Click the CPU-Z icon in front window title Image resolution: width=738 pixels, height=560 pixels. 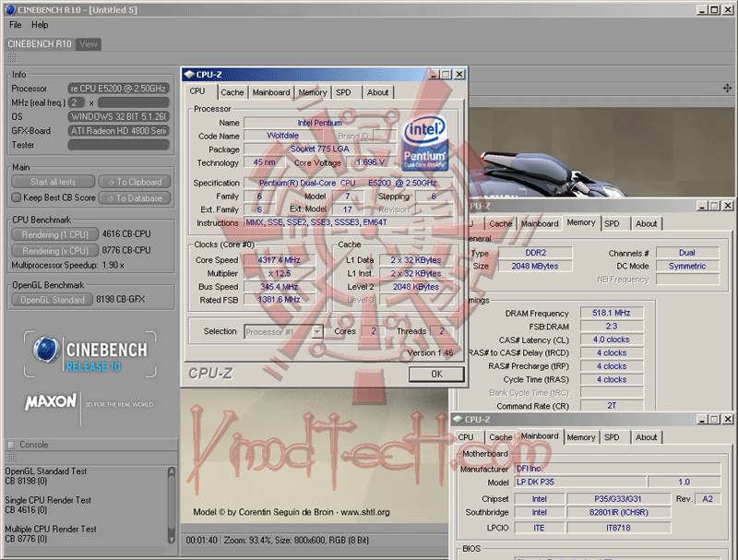(190, 75)
